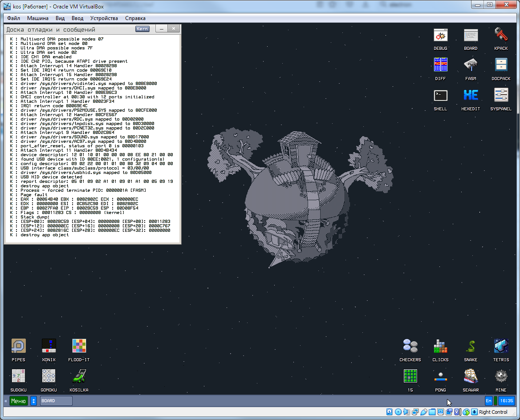Open the DEBUG desktop icon
This screenshot has height=420, width=520.
[x=440, y=36]
